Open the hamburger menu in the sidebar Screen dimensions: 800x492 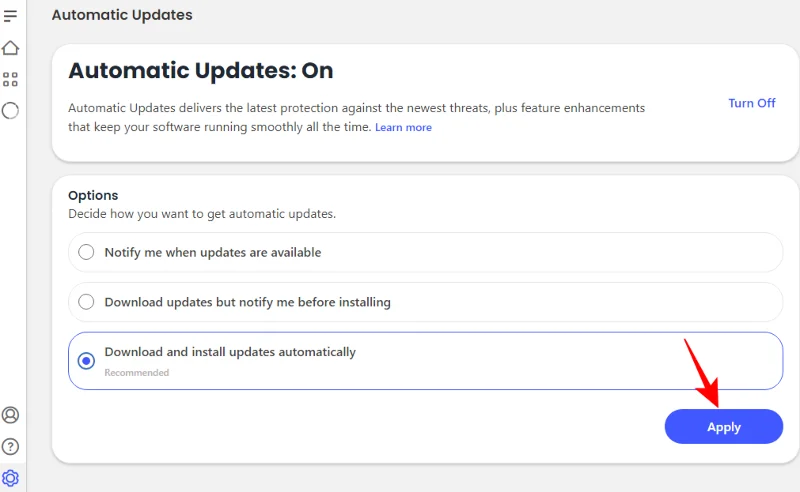[11, 16]
